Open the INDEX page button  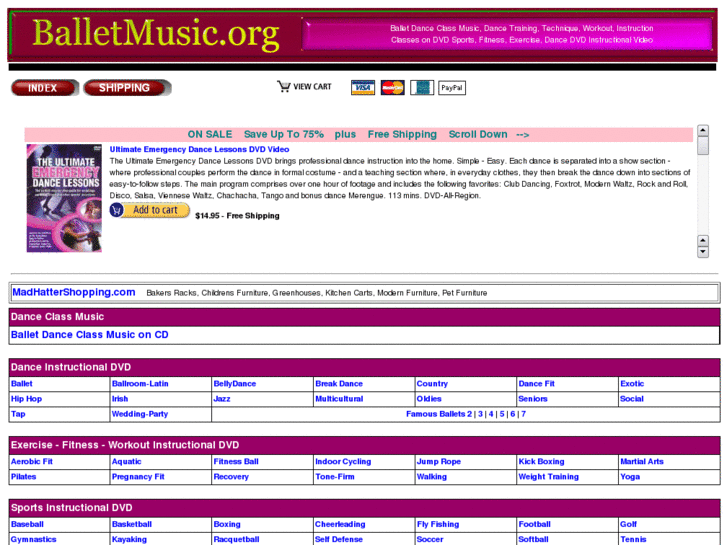click(x=45, y=88)
